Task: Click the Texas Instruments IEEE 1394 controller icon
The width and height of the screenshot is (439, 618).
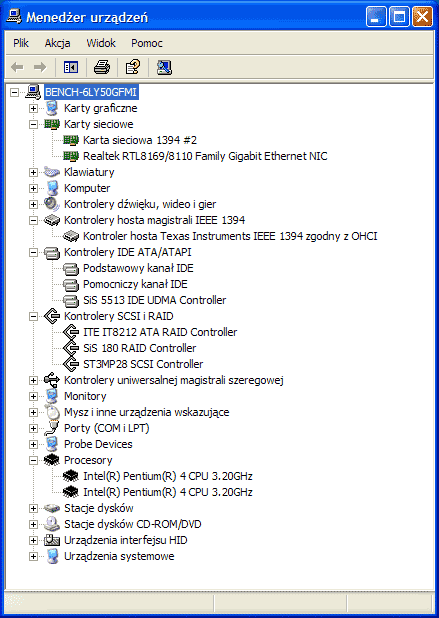Action: point(71,236)
